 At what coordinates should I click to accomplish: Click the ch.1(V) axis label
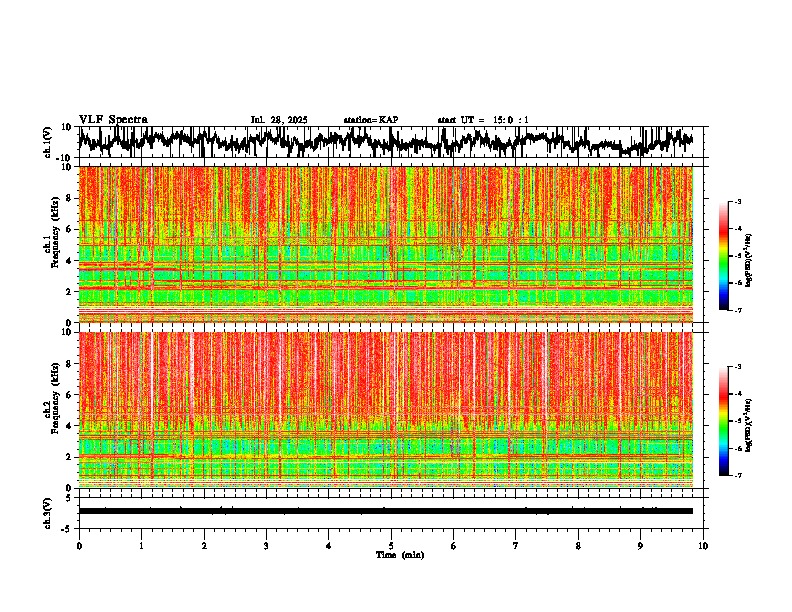(48, 142)
